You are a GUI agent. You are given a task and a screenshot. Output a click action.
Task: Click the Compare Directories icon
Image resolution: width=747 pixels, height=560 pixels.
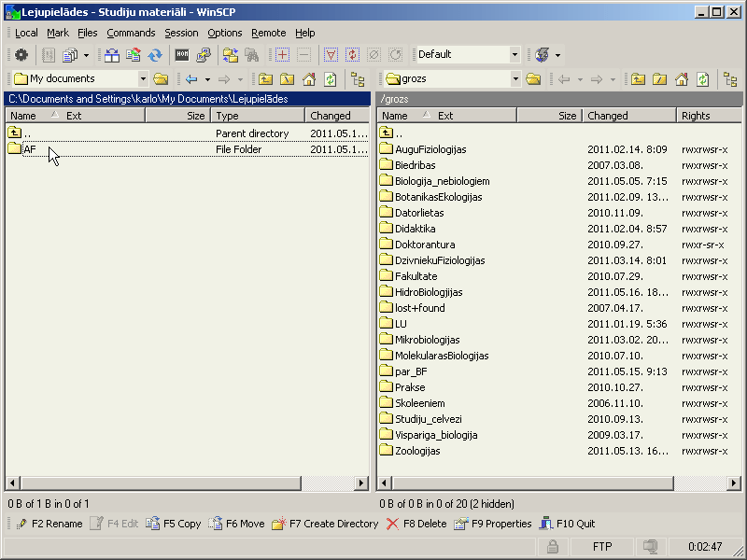[x=112, y=55]
